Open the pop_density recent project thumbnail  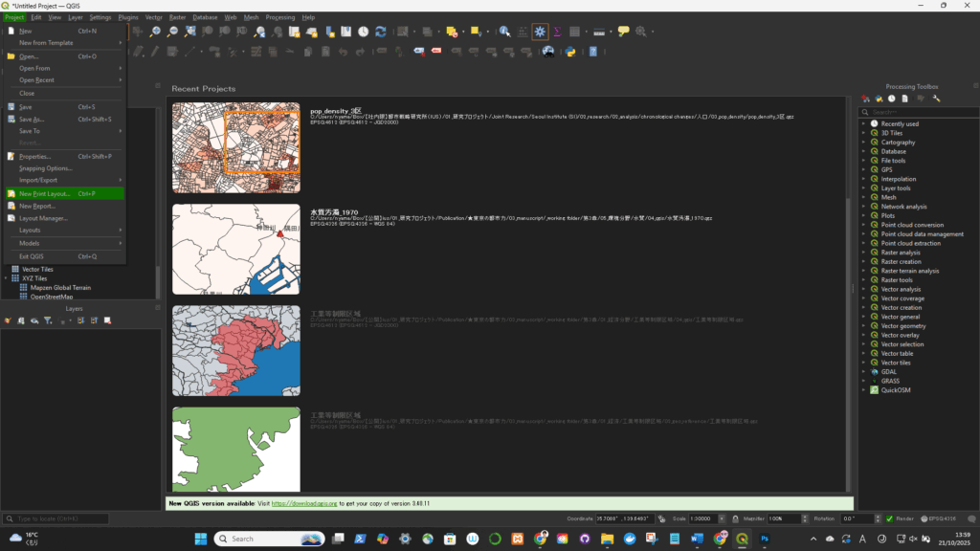coord(235,148)
